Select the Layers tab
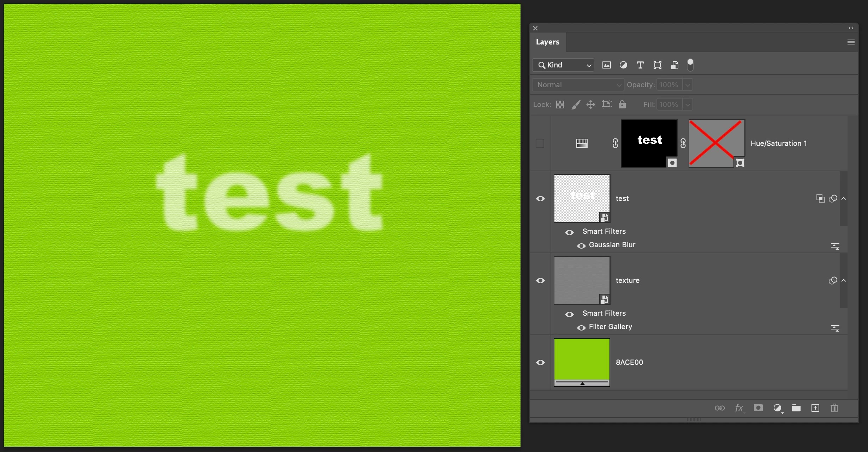The width and height of the screenshot is (868, 452). pyautogui.click(x=547, y=42)
